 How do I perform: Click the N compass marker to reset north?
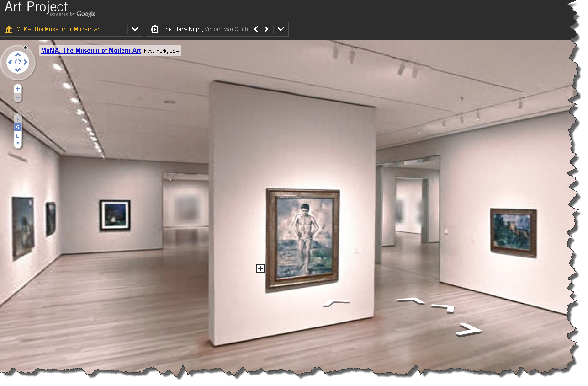click(25, 47)
